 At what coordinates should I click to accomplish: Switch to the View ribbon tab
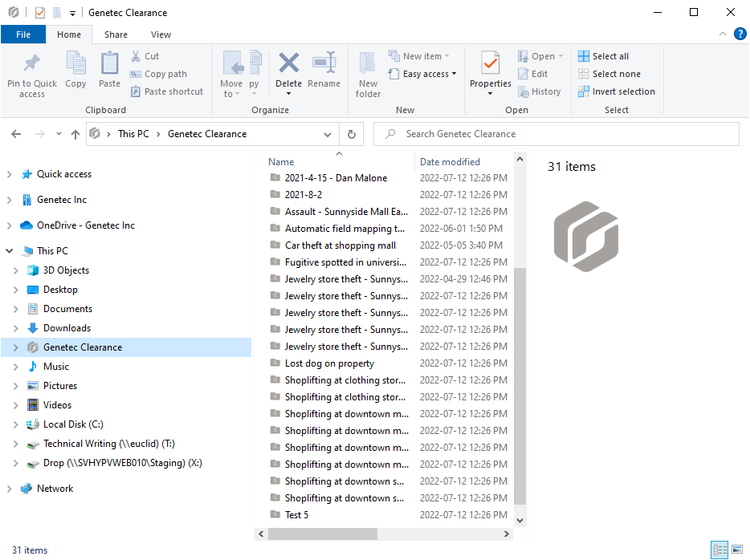[x=161, y=34]
